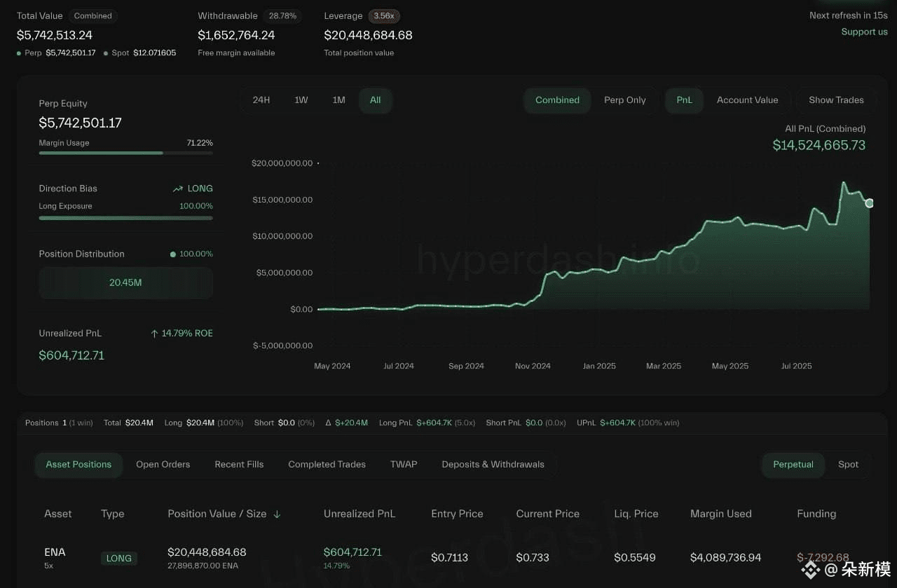Click the green Perp legend dot
The height and width of the screenshot is (588, 897).
tap(19, 53)
